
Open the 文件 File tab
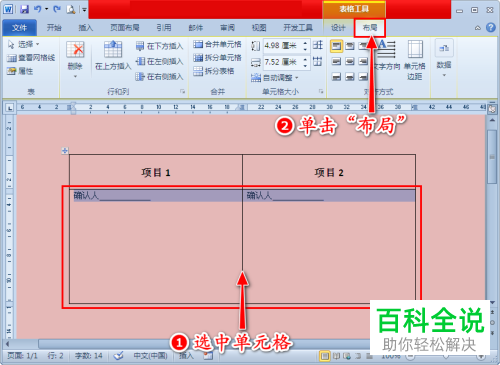tap(20, 28)
